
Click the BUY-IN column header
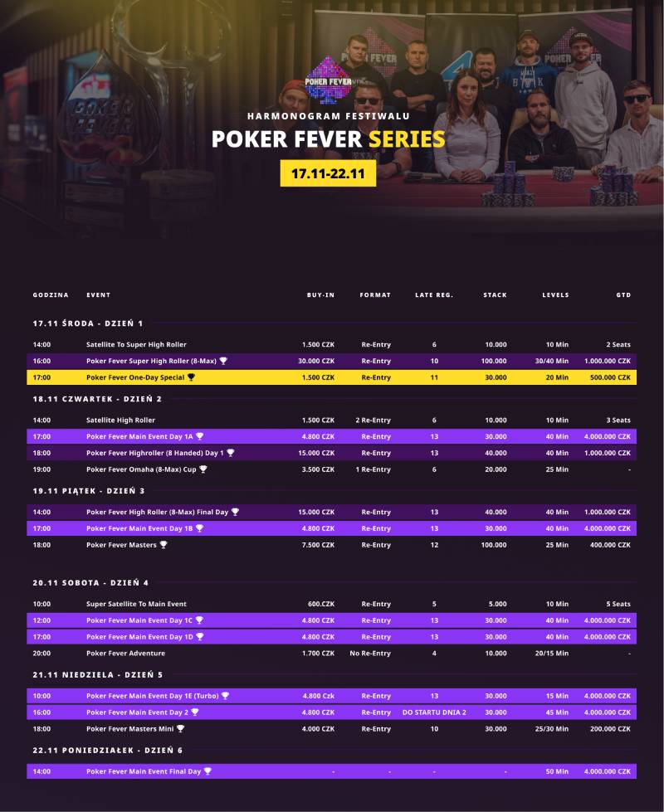(320, 295)
